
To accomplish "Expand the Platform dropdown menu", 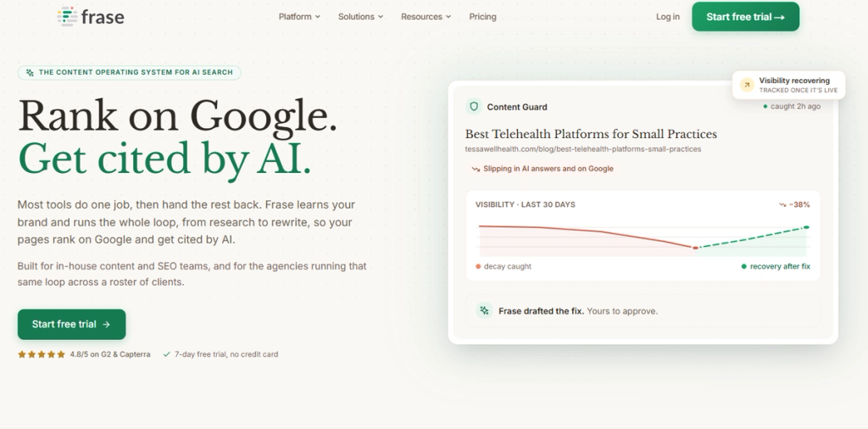I will click(x=299, y=17).
